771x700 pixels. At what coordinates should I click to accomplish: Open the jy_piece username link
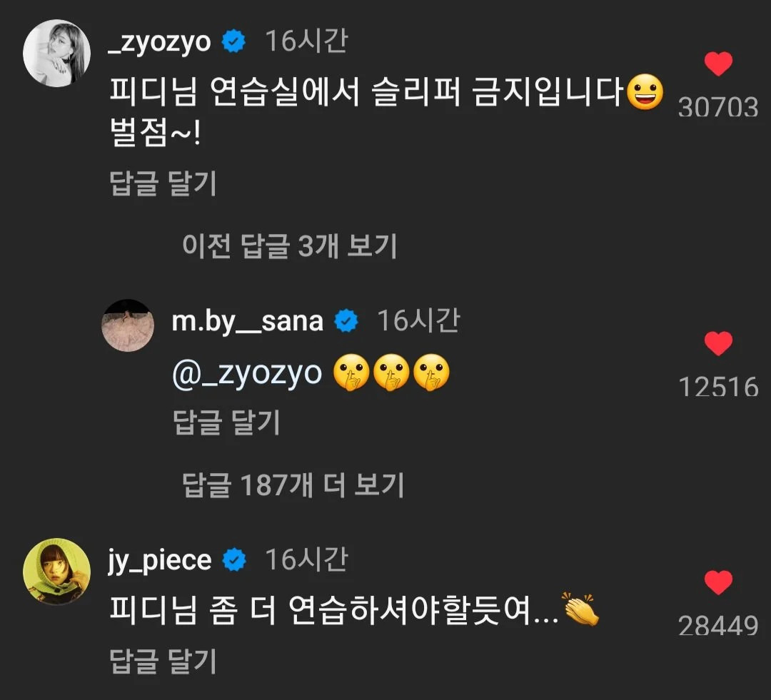coord(161,560)
